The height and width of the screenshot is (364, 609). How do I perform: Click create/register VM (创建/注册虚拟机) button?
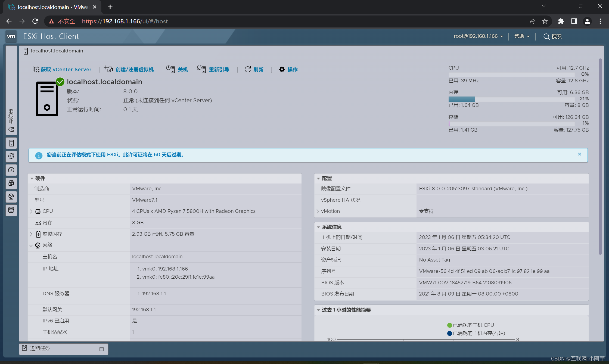coord(129,70)
